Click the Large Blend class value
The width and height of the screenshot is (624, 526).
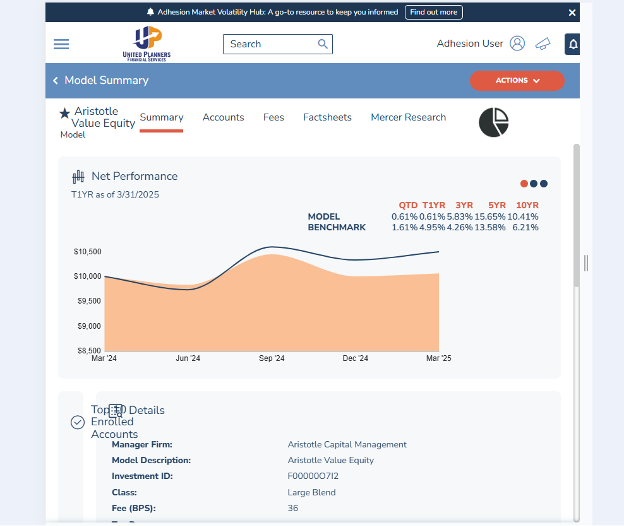311,492
